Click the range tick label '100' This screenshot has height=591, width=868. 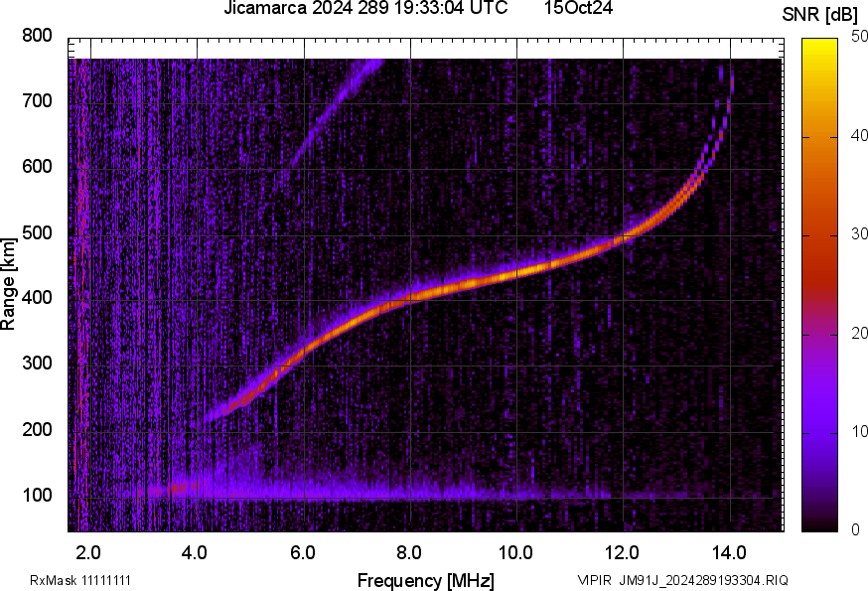coord(37,495)
